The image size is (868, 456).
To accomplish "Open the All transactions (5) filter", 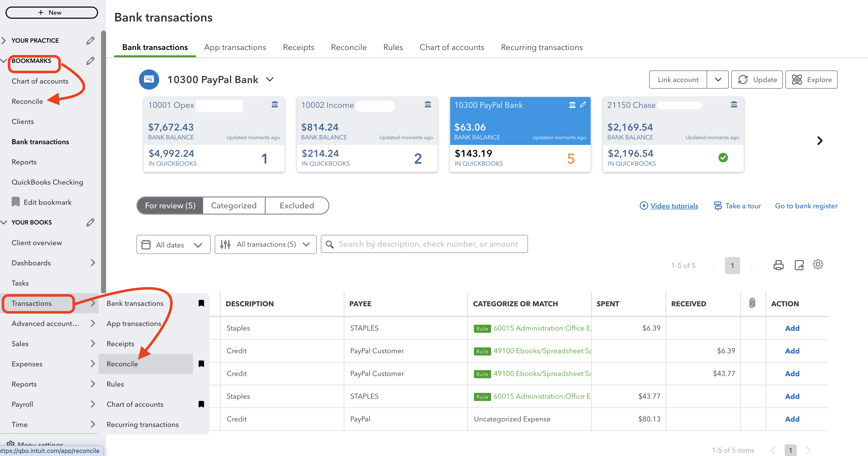I will click(x=266, y=244).
